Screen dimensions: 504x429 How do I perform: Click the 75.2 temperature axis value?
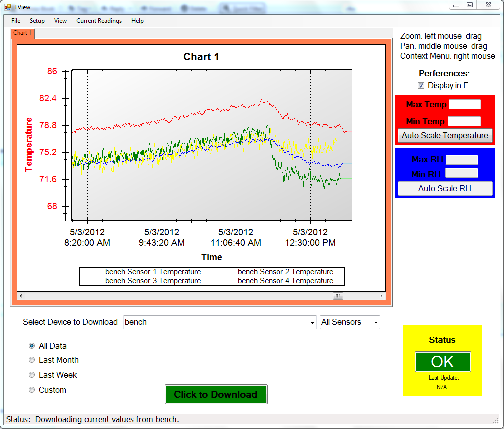pos(48,152)
